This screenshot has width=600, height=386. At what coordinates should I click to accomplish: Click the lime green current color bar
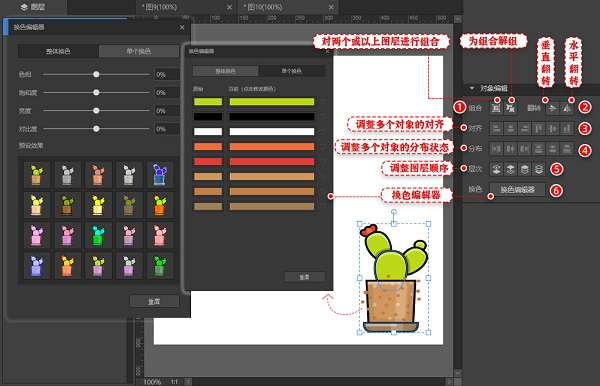click(x=272, y=102)
